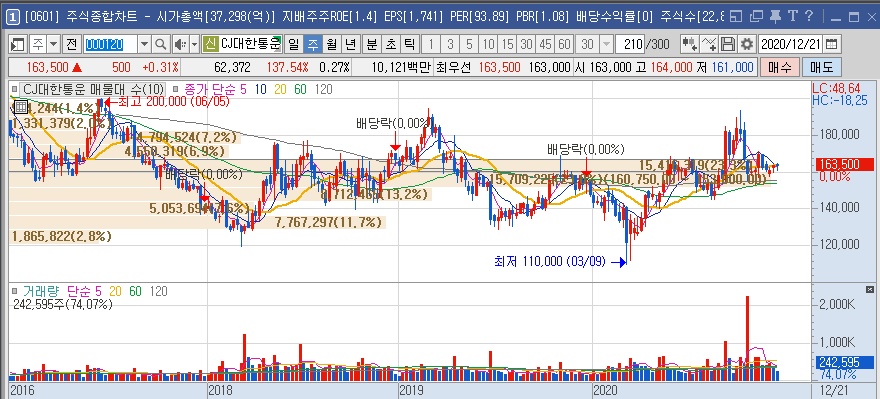The image size is (880, 399).
Task: Toggle the left side panel icon
Action: (x=18, y=44)
